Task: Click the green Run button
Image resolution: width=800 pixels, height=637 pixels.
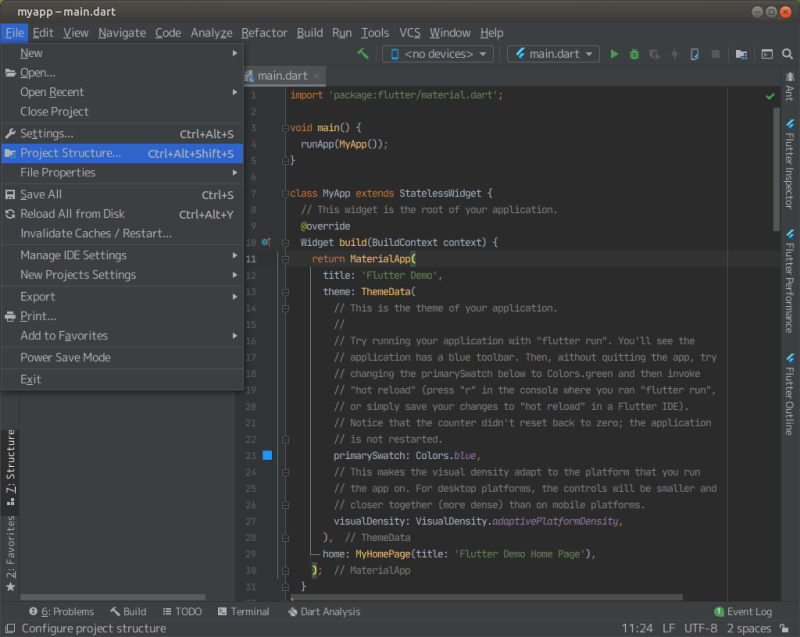Action: click(614, 54)
